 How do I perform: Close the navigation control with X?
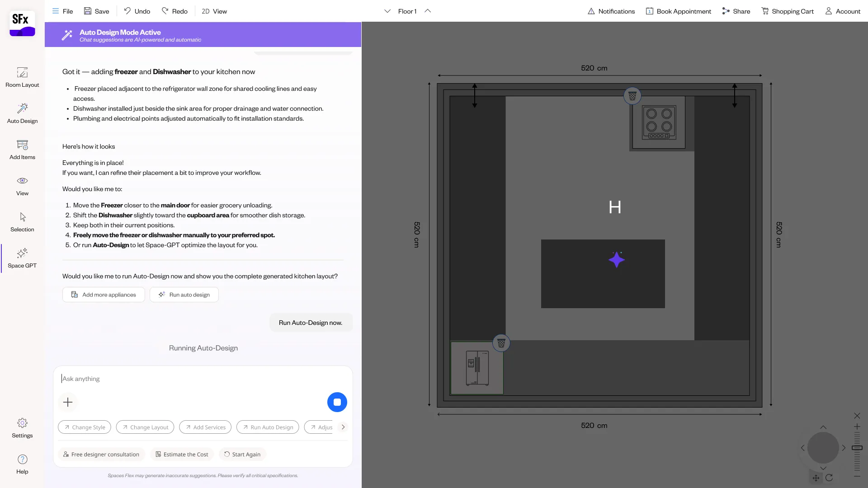[857, 416]
